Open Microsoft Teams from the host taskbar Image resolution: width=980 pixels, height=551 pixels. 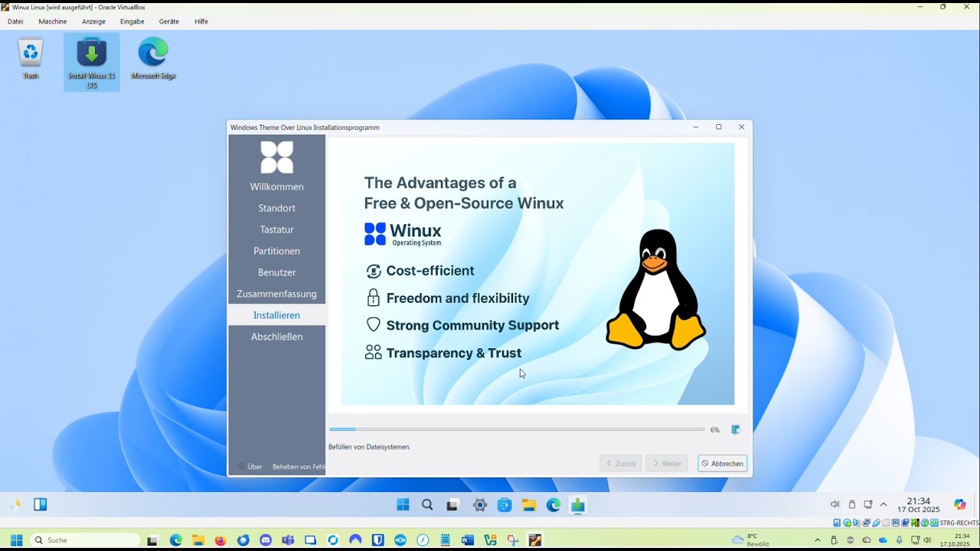tap(288, 540)
